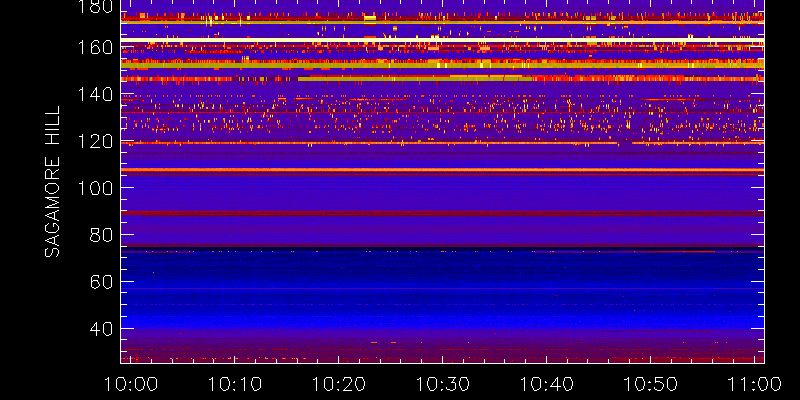Click the 11:00 time axis label
Viewport: 800px width, 400px height.
[754, 384]
